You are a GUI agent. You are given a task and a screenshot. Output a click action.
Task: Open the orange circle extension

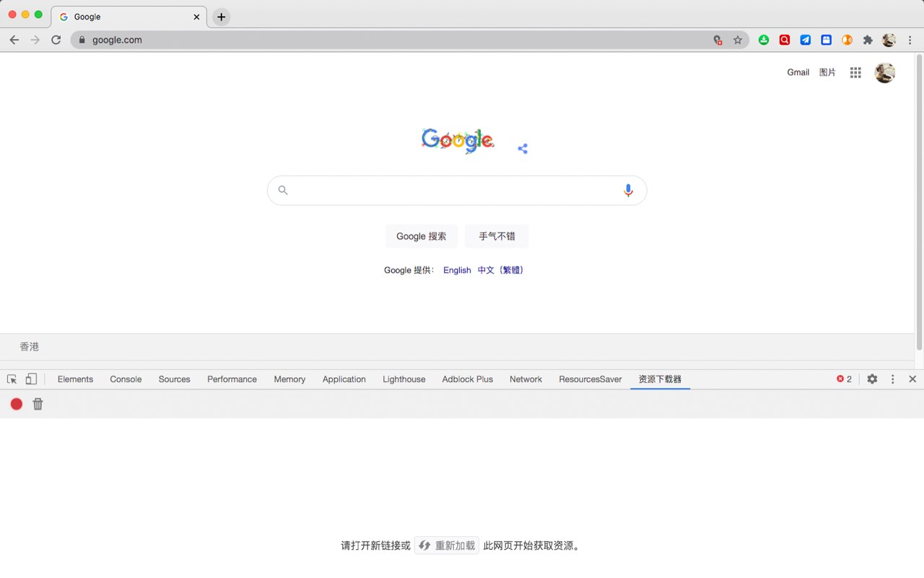pyautogui.click(x=847, y=40)
